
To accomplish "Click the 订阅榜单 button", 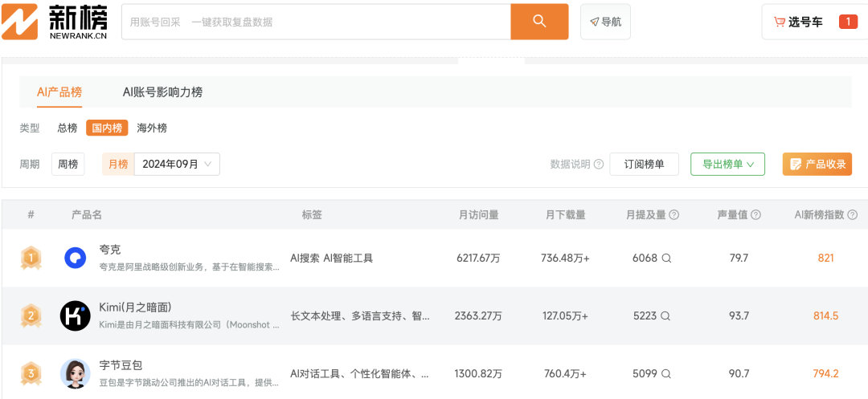I will click(645, 164).
